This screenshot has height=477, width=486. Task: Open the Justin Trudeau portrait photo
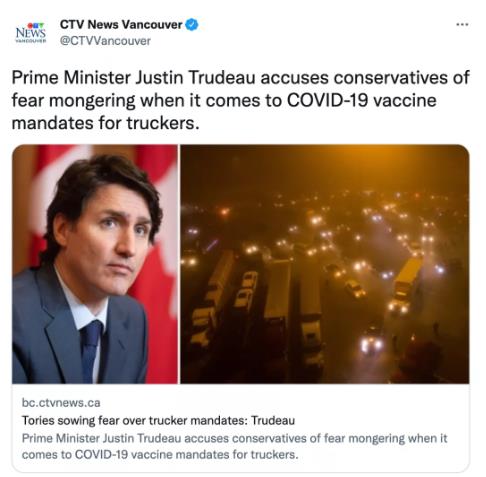point(95,264)
